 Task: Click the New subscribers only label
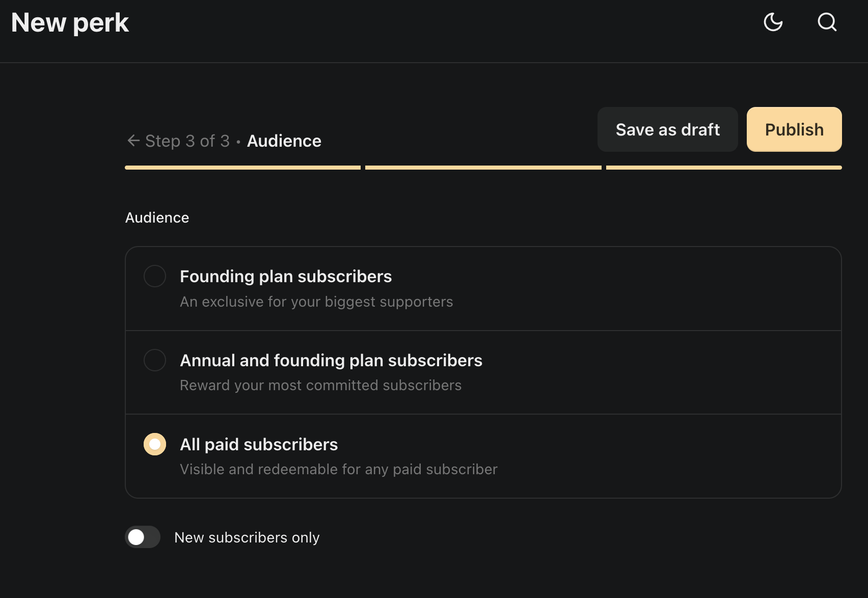coord(247,537)
